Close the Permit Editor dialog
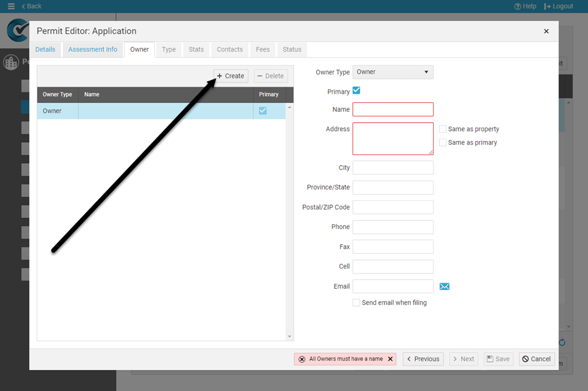Viewport: 588px width, 391px height. tap(546, 31)
